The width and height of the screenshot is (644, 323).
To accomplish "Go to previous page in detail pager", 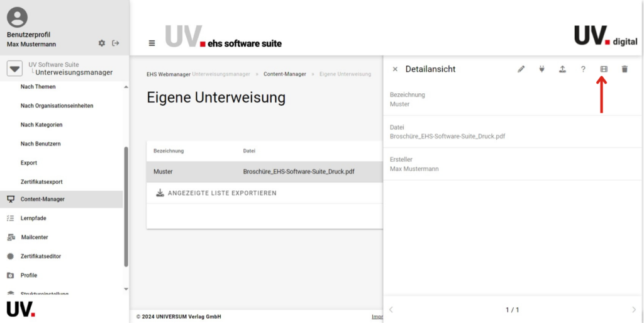I will click(x=391, y=310).
